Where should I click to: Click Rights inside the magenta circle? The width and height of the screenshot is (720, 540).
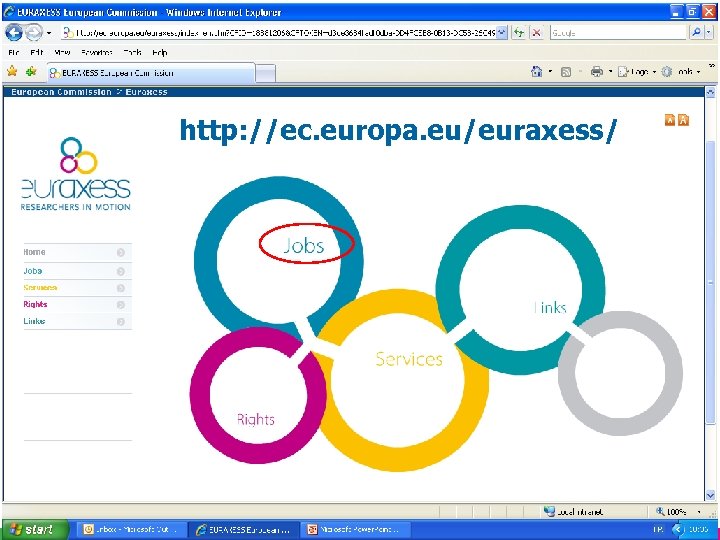coord(255,419)
